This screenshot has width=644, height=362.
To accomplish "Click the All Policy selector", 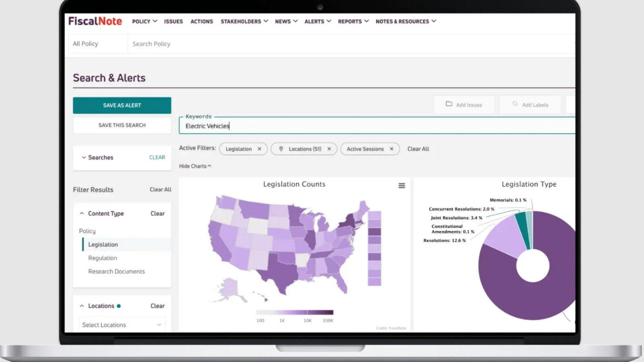I will tap(98, 44).
